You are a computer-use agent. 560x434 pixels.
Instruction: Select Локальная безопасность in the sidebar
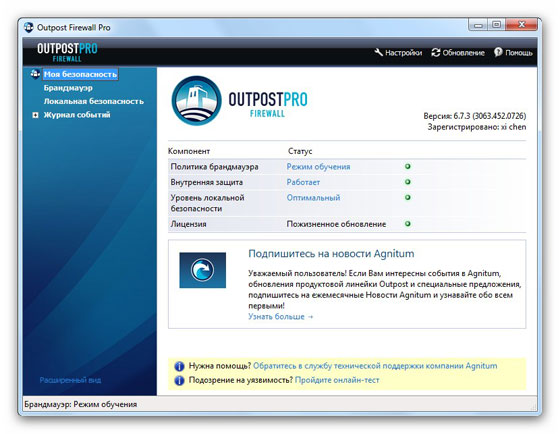(94, 101)
